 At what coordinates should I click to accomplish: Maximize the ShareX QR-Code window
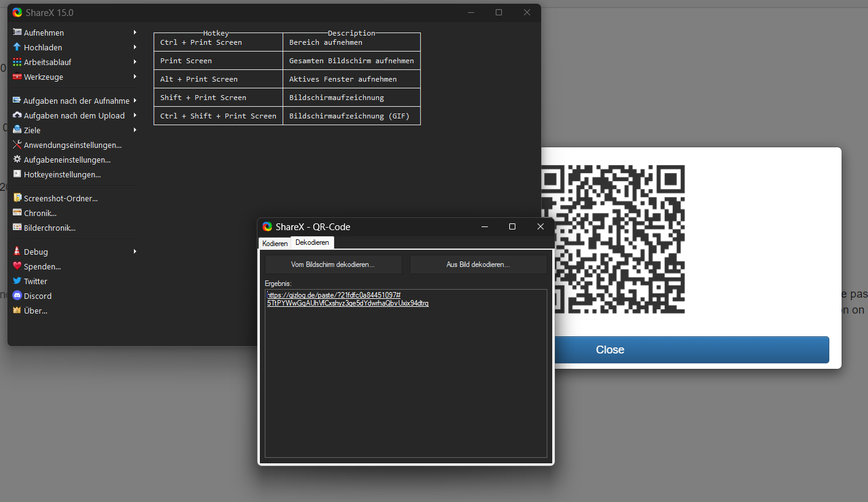coord(512,226)
